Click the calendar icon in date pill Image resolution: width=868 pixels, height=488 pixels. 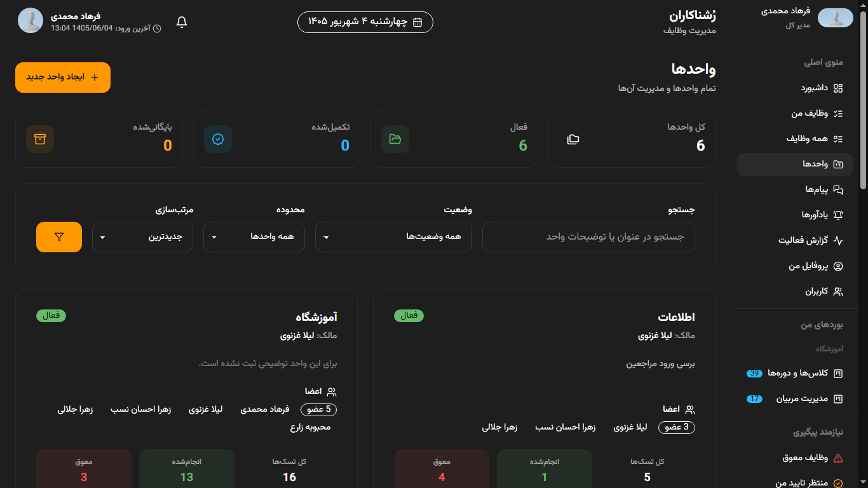click(417, 22)
